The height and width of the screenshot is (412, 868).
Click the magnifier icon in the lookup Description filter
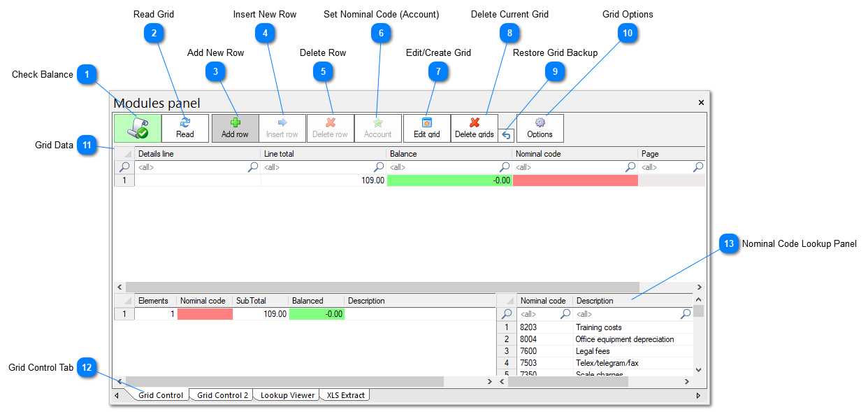click(685, 314)
